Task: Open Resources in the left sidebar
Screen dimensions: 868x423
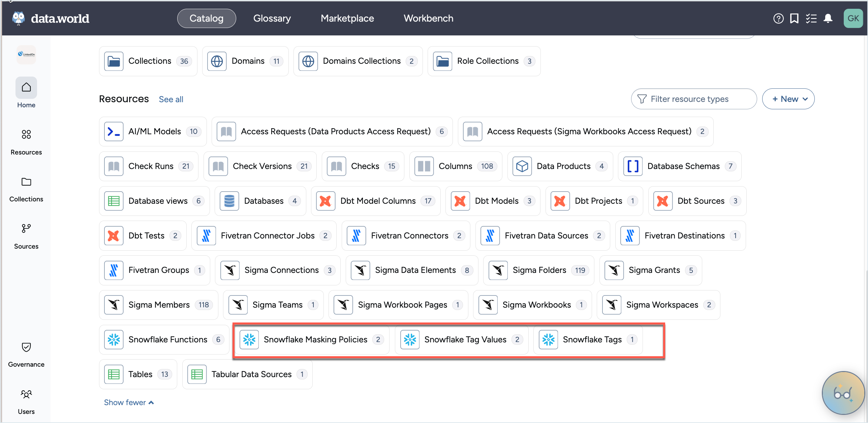Action: [26, 142]
